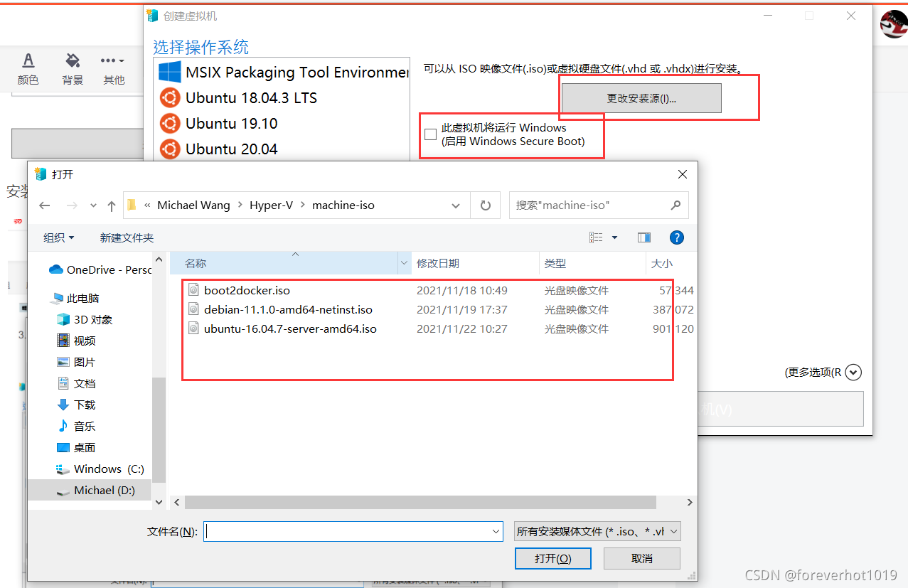Open 文档 folder in the sidebar

(x=76, y=384)
